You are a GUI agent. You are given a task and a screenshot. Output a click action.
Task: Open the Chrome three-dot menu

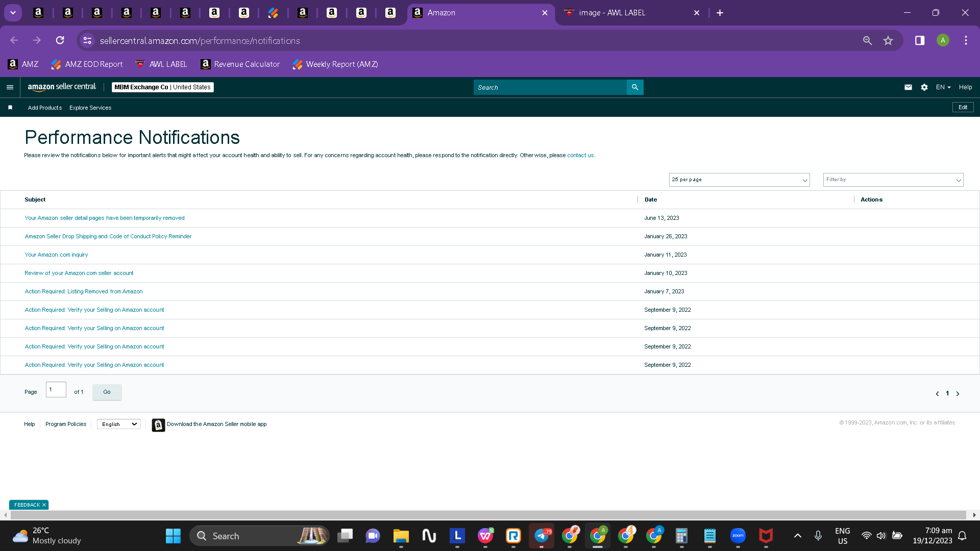click(966, 40)
